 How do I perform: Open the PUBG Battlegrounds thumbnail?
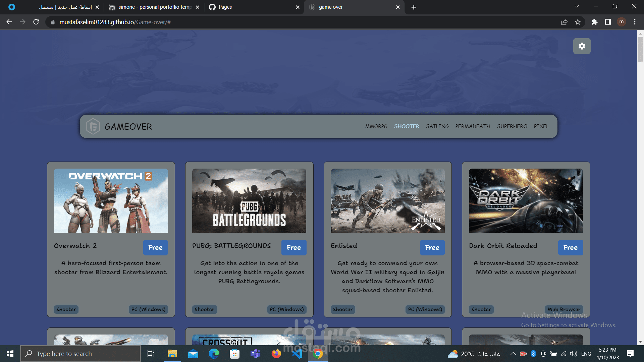point(249,200)
